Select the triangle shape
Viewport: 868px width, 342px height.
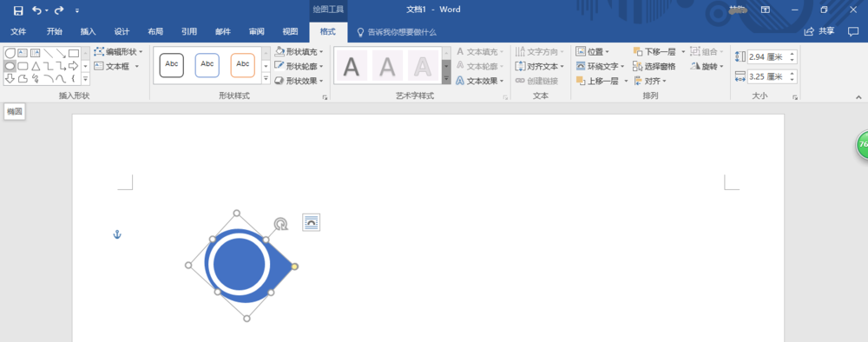[36, 66]
